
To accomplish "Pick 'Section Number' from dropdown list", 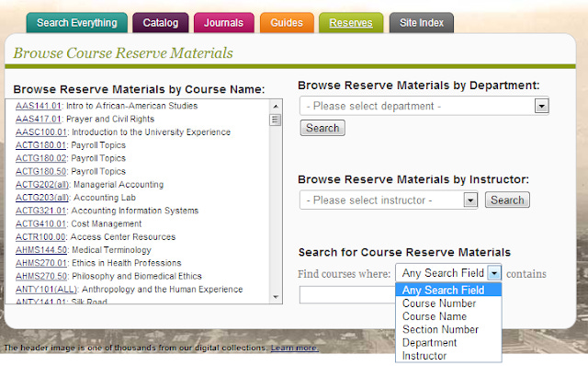I will (x=448, y=329).
